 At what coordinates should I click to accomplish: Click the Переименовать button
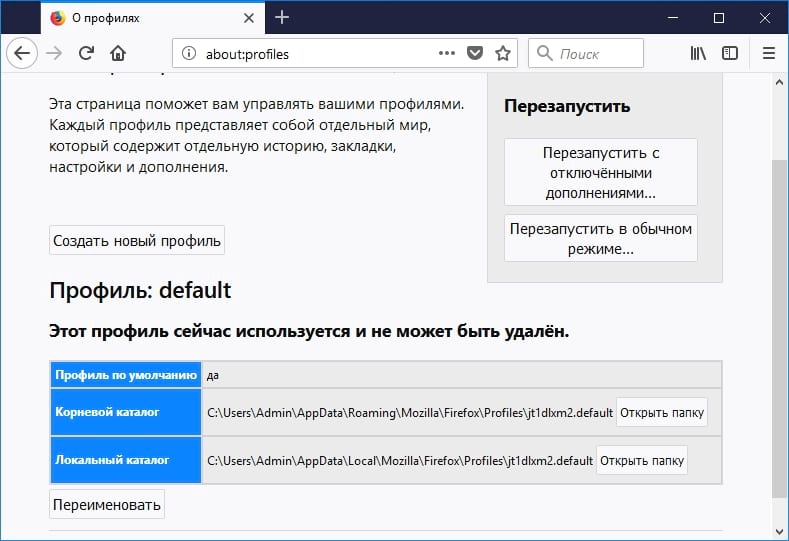pyautogui.click(x=107, y=504)
